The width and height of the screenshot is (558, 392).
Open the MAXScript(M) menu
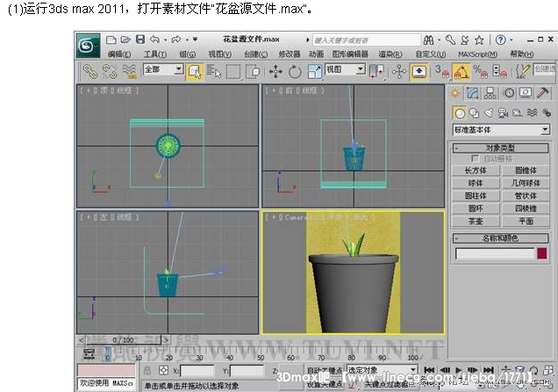click(477, 54)
